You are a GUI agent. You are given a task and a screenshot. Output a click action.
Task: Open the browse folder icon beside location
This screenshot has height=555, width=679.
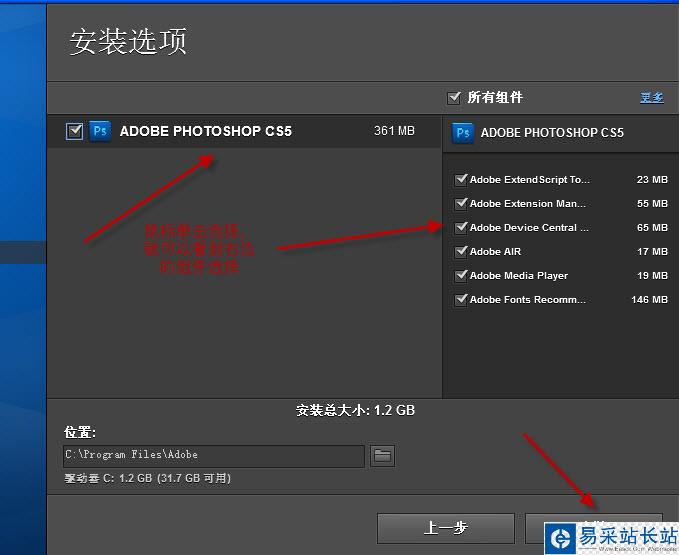coord(382,456)
